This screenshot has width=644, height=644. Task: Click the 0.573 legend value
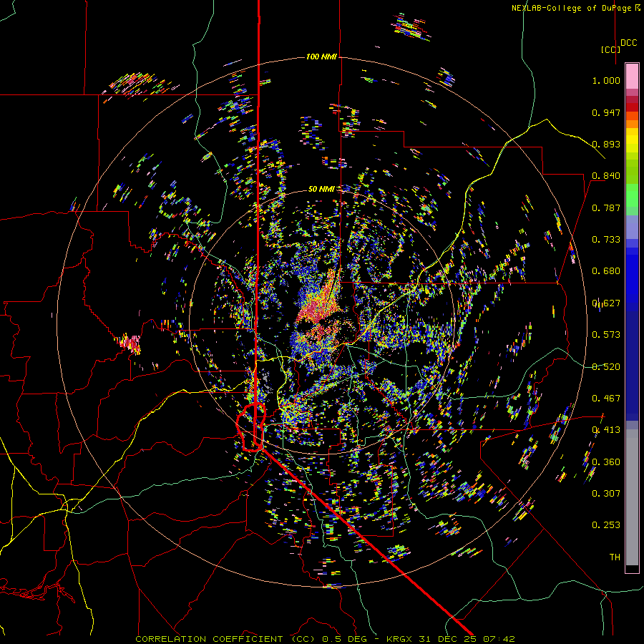click(x=606, y=335)
